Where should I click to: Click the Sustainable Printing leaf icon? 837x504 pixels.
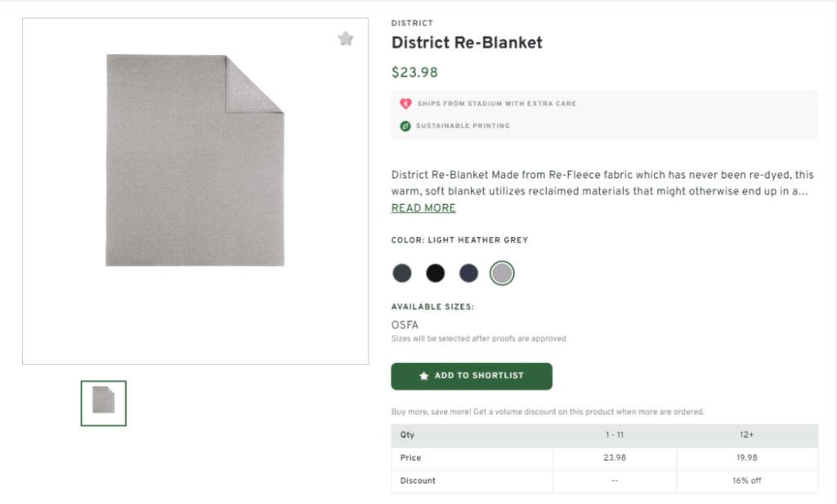[403, 126]
